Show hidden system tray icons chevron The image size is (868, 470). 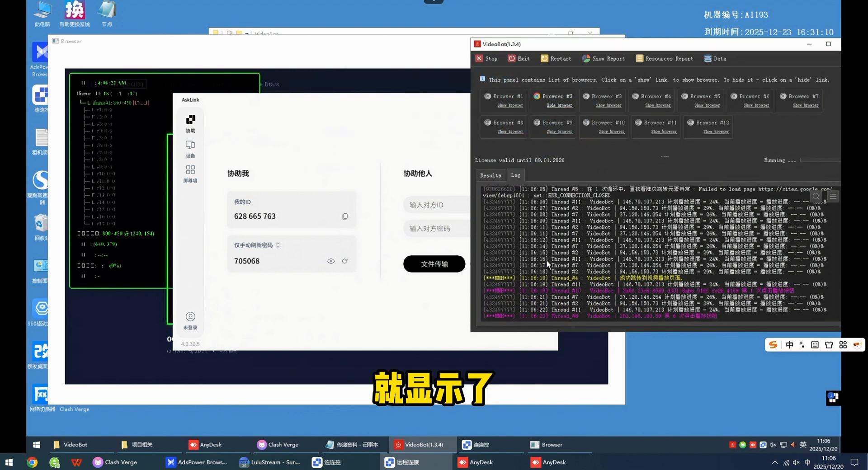tap(775, 462)
